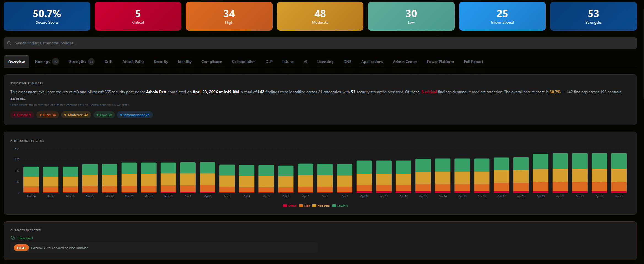Toggle the Critical series in chart legend
Image resolution: width=644 pixels, height=264 pixels.
tap(290, 206)
